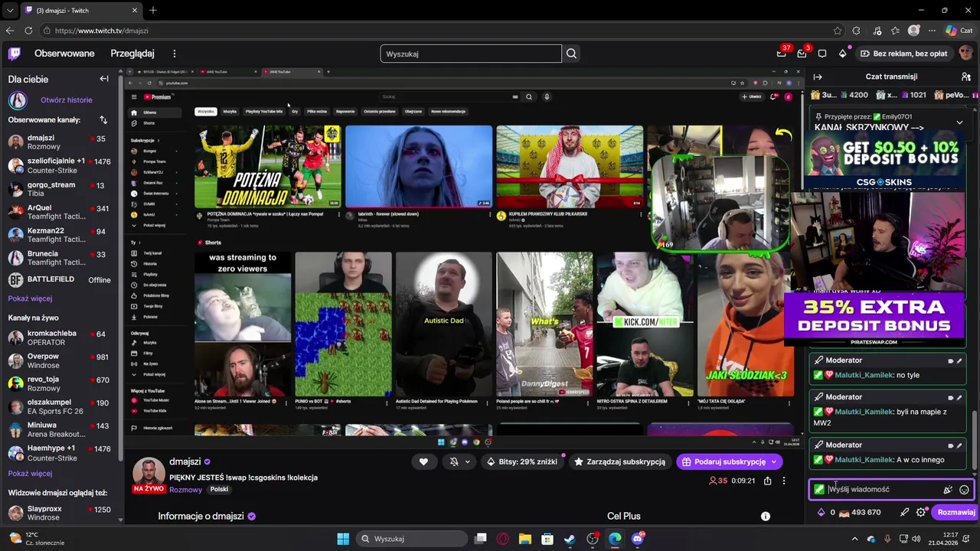Open browser extensions puzzle icon
The width and height of the screenshot is (980, 551).
(856, 31)
